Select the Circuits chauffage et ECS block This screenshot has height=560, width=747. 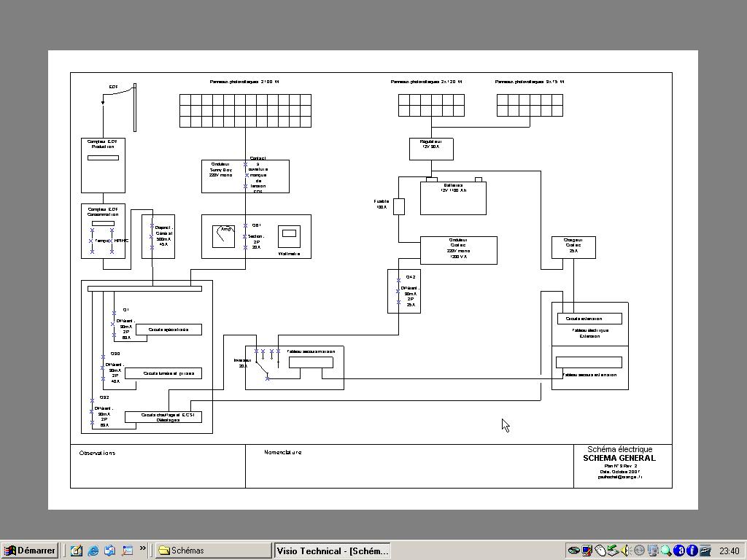pos(163,417)
